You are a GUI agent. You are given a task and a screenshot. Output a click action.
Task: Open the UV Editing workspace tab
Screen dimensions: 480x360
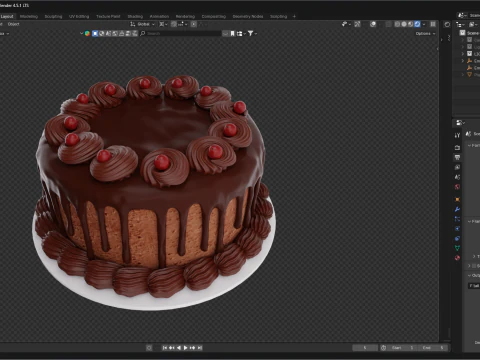(79, 16)
